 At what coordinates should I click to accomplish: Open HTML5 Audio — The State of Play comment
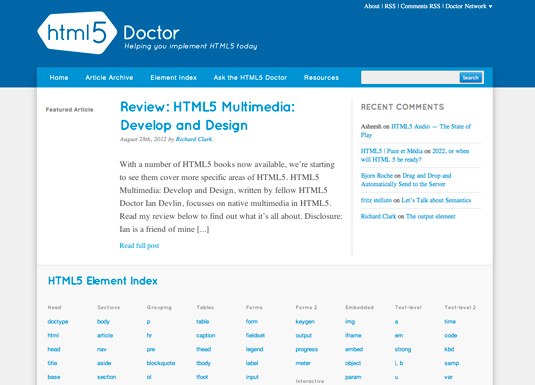[416, 130]
